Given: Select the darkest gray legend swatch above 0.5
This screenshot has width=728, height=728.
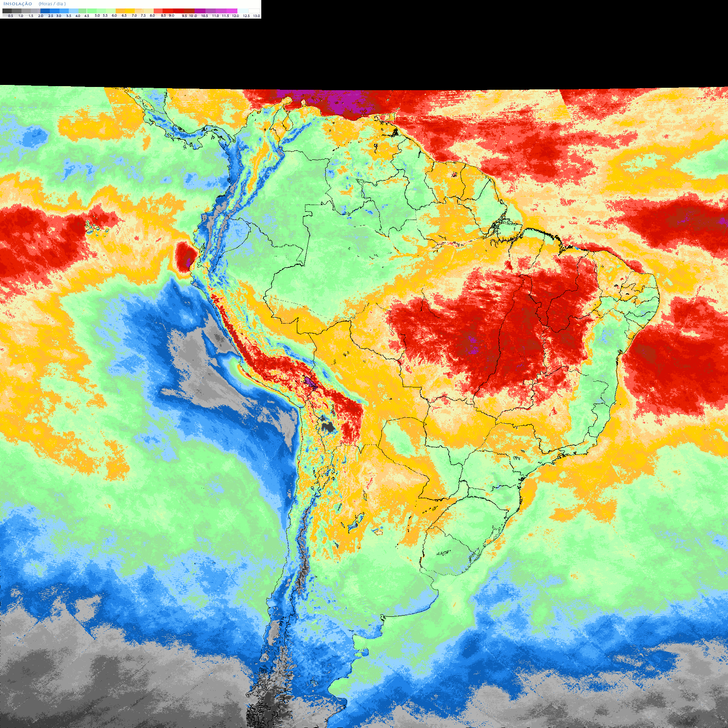Looking at the screenshot, I should click(x=7, y=11).
